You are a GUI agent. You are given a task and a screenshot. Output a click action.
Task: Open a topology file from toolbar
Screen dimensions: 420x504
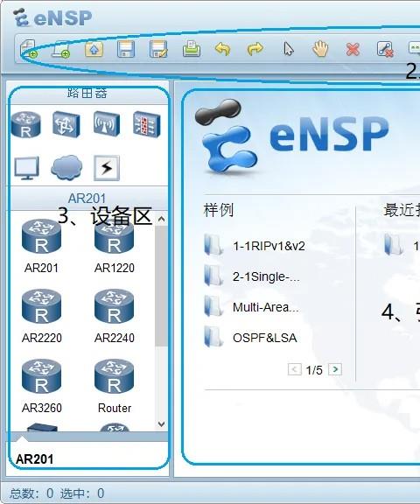(94, 50)
